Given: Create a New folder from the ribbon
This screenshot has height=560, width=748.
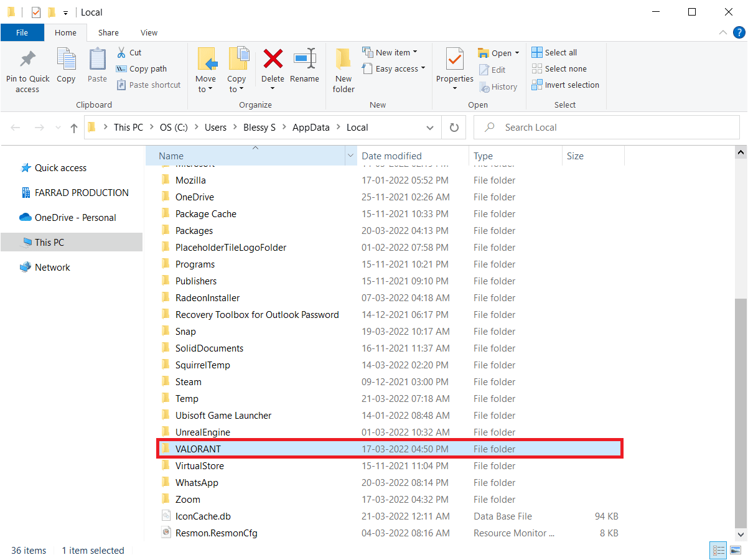Looking at the screenshot, I should click(344, 70).
